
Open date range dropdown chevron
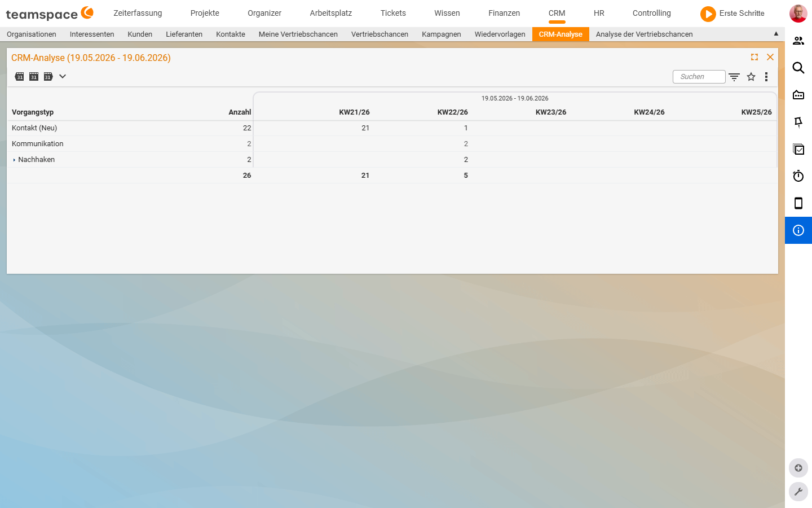tap(63, 76)
